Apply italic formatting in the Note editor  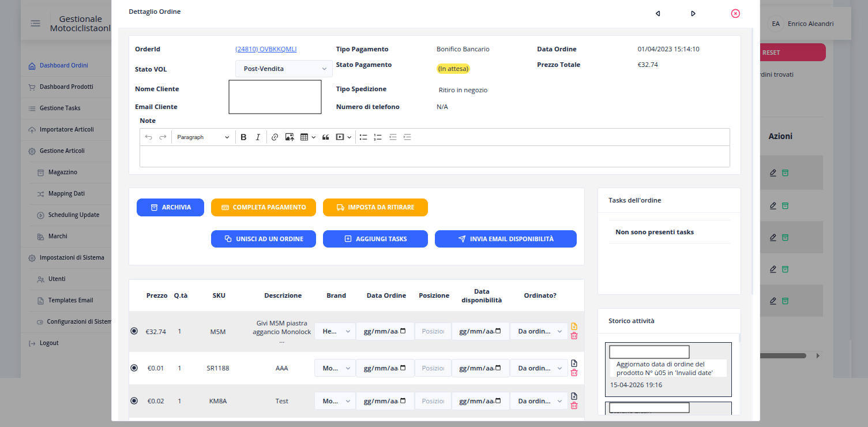pos(258,137)
